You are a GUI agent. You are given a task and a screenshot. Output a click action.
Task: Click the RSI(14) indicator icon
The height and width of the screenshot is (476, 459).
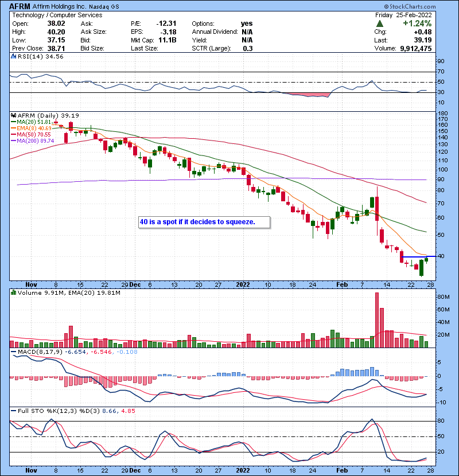click(13, 56)
